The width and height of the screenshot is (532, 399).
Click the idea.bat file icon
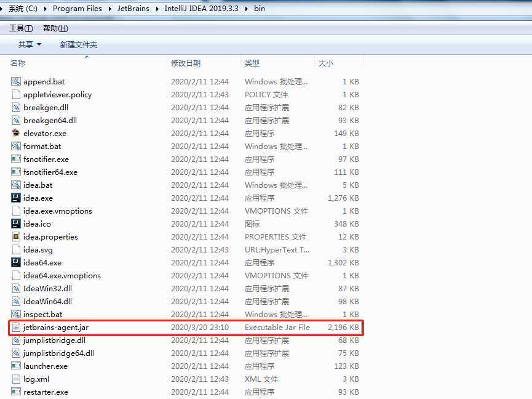point(16,185)
